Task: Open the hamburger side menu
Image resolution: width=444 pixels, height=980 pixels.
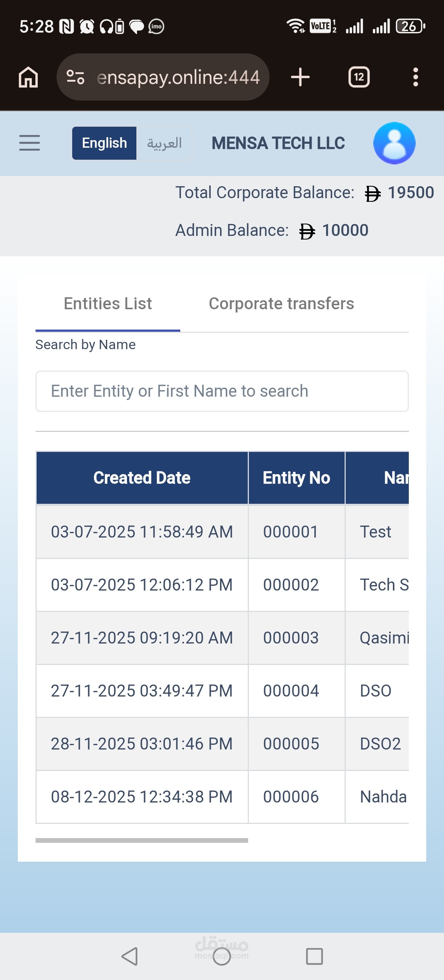Action: 29,143
